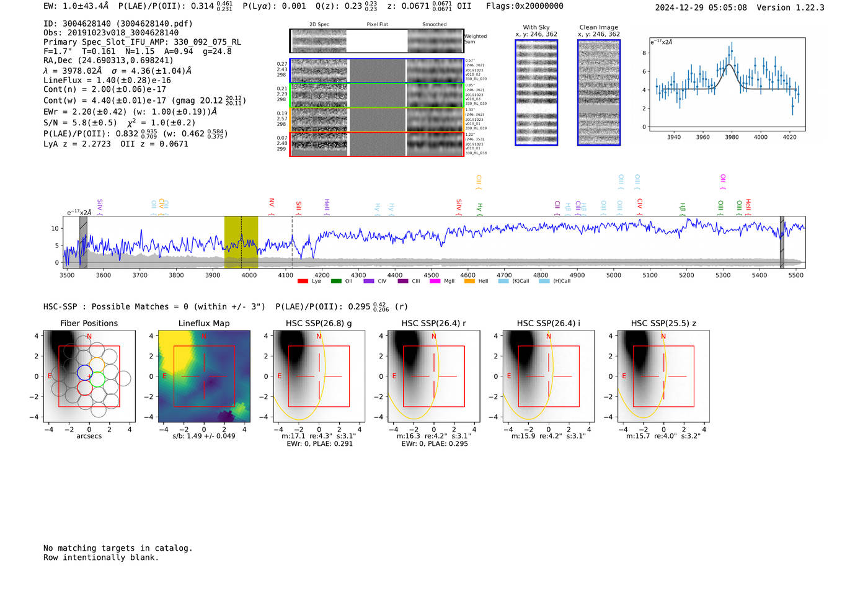This screenshot has height=591, width=868.
Task: Click the green OII legend swatch
Action: 336,281
